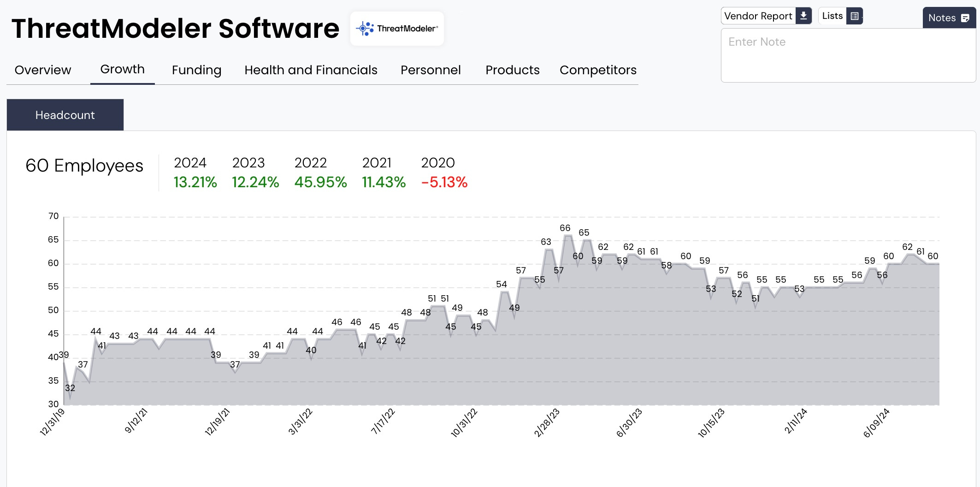Image resolution: width=980 pixels, height=487 pixels.
Task: Select the Growth tab
Action: click(122, 69)
